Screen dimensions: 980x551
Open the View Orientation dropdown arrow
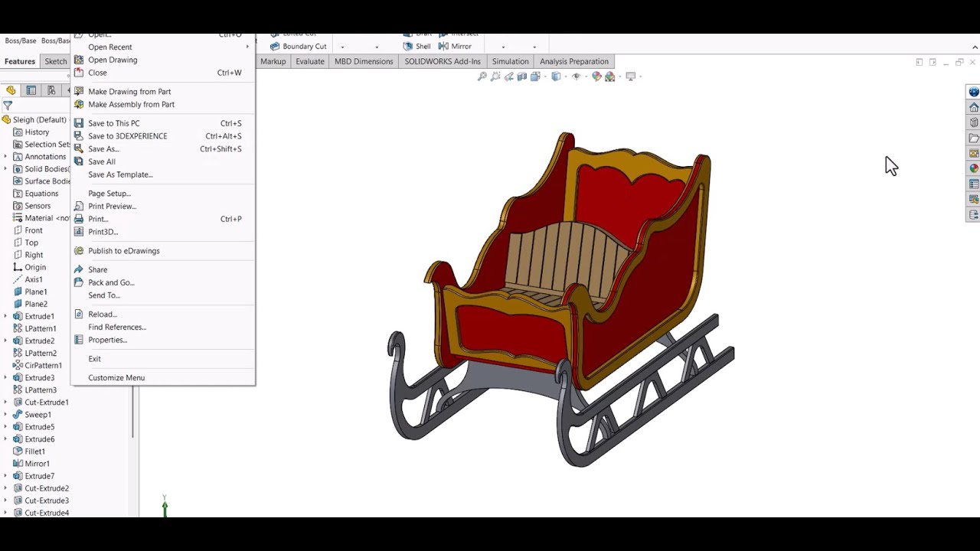pos(545,77)
